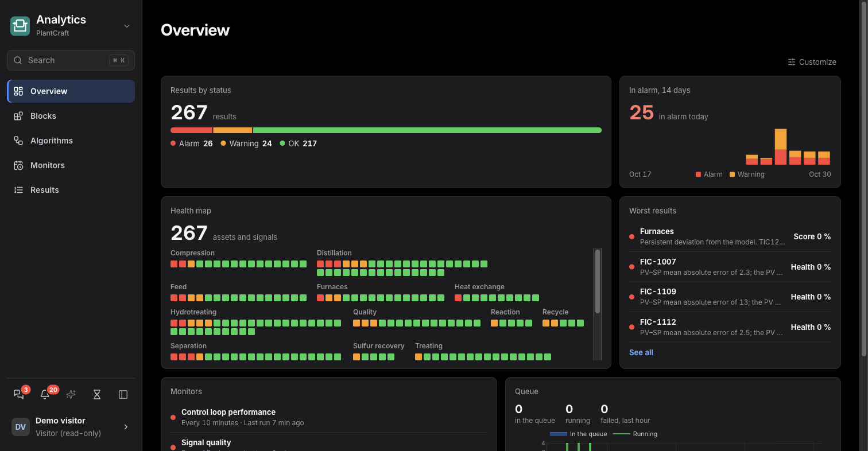The image size is (868, 451).
Task: Click the magnifier icon in Search
Action: click(x=18, y=60)
